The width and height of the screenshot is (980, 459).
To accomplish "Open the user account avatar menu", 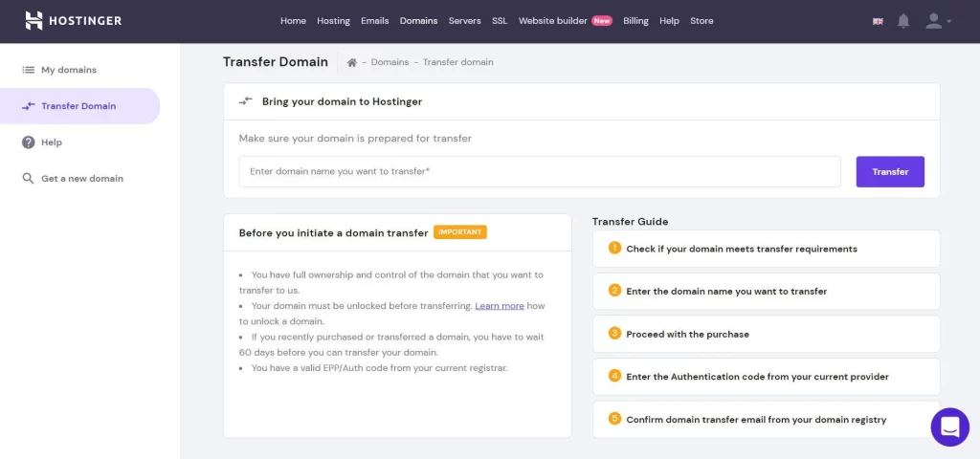I will click(x=938, y=21).
